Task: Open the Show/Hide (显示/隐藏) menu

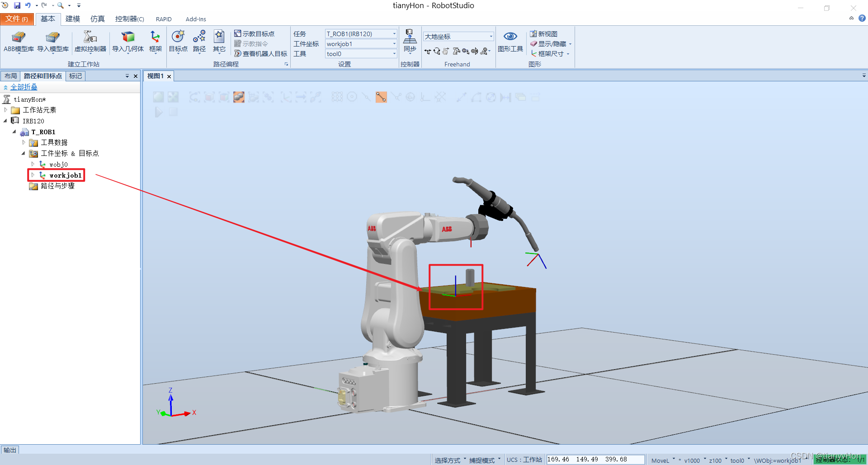Action: 551,44
